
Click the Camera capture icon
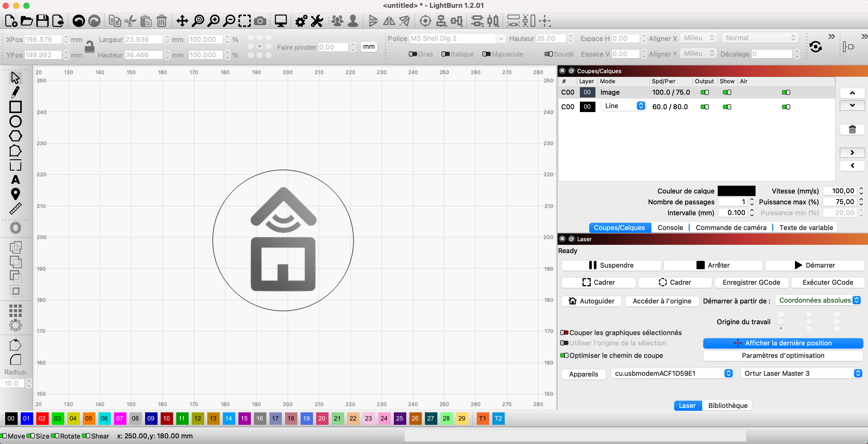tap(260, 21)
